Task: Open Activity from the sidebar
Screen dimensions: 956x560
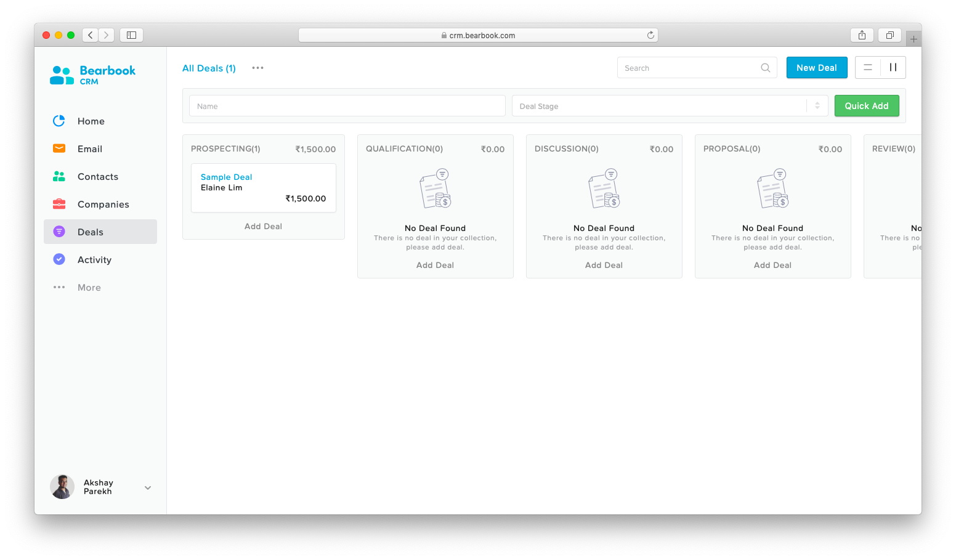Action: click(100, 259)
